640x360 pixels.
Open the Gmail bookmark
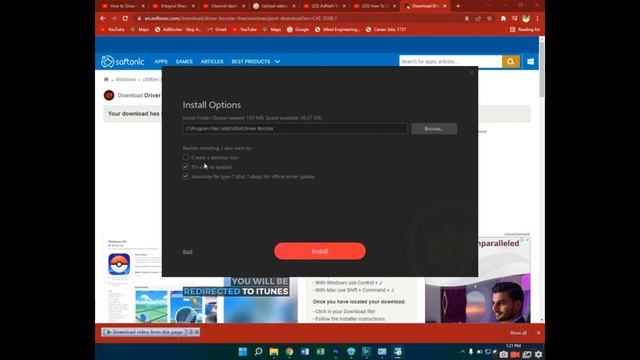coord(217,29)
